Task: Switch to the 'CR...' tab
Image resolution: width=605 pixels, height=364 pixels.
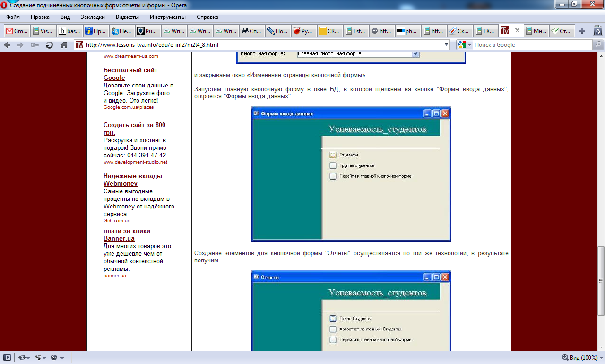Action: (x=330, y=31)
